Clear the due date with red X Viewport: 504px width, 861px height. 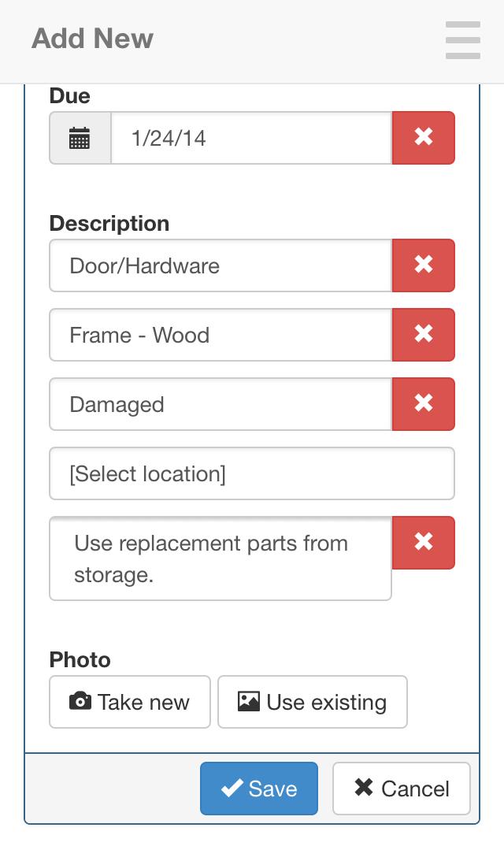pyautogui.click(x=424, y=138)
